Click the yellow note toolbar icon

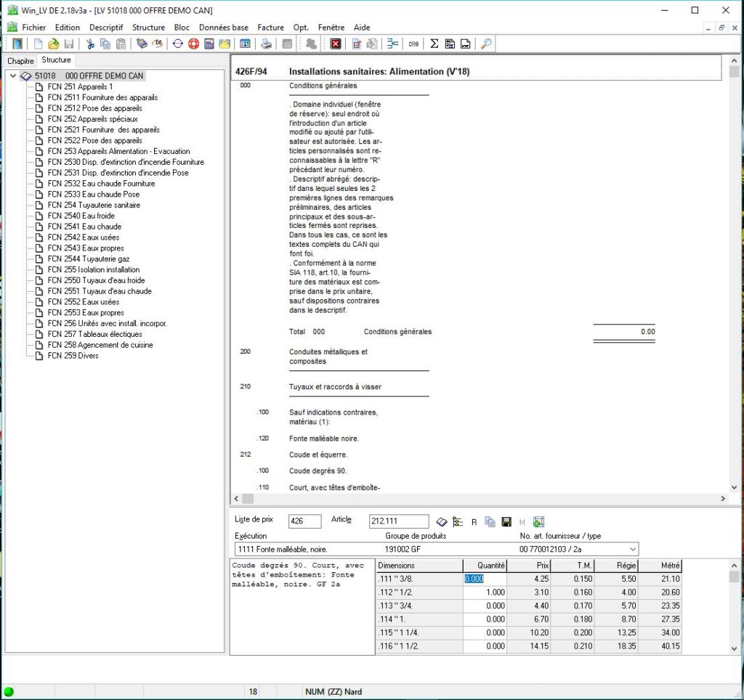coord(225,44)
